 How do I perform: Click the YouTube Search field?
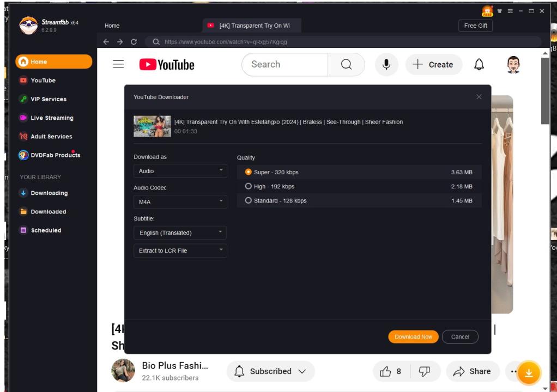[x=284, y=65]
